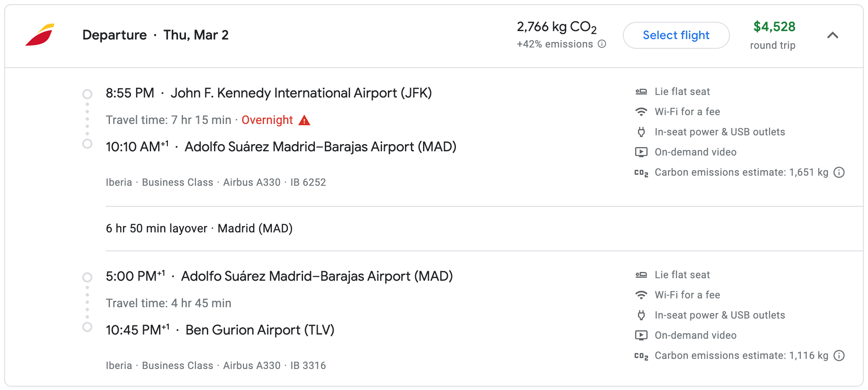Click the CO2 emissions icon for first leg
Image resolution: width=868 pixels, height=390 pixels.
[641, 172]
